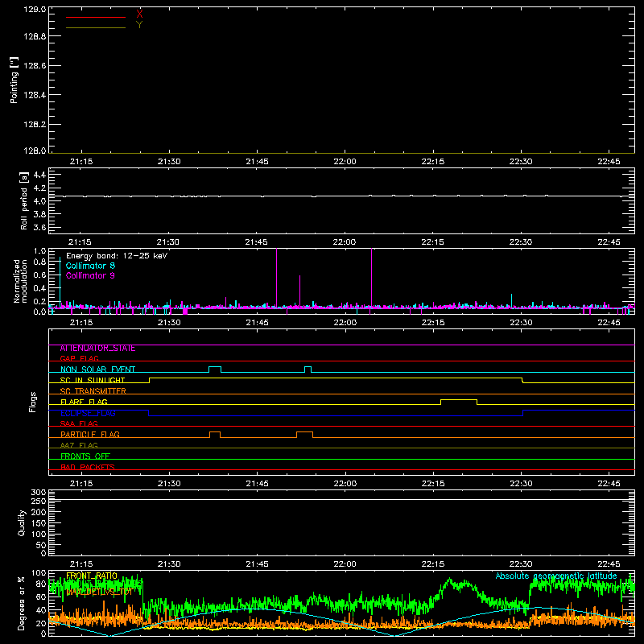This screenshot has height=644, width=644.
Task: Click the Quality axis title
Action: pyautogui.click(x=22, y=523)
